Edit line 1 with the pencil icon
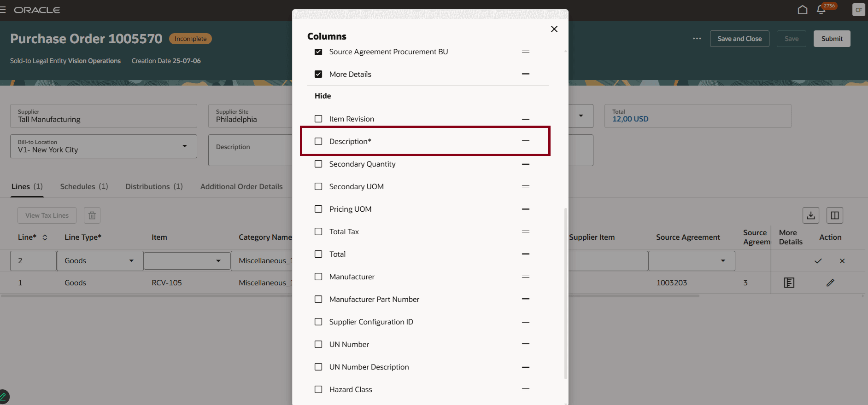This screenshot has width=868, height=405. (x=830, y=283)
